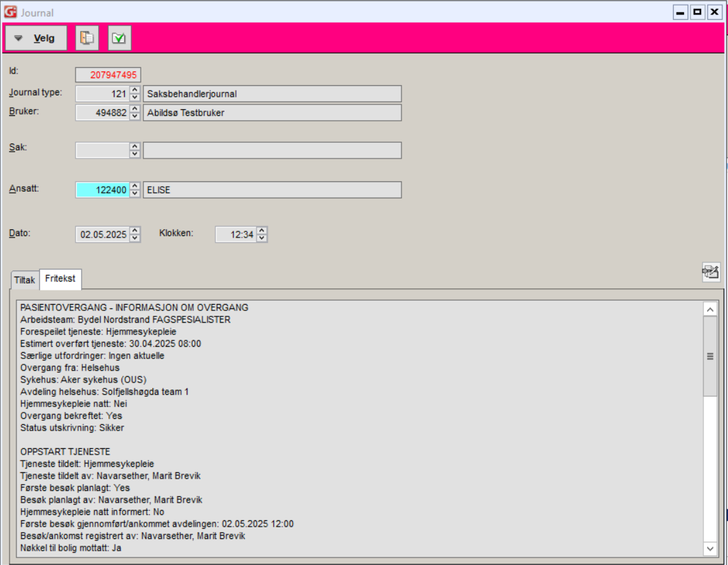Screen dimensions: 728x565
Task: Click the green checkmark approve icon
Action: pos(119,38)
